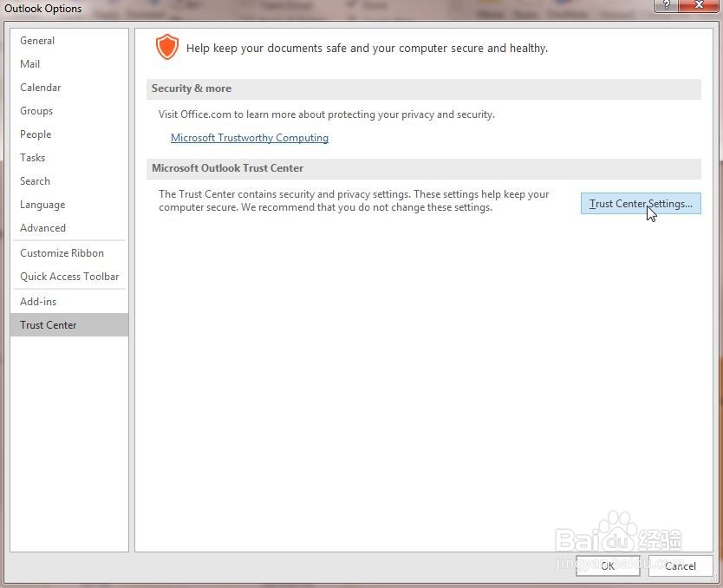The height and width of the screenshot is (588, 723).
Task: Open Customize Ribbon options
Action: 69,253
